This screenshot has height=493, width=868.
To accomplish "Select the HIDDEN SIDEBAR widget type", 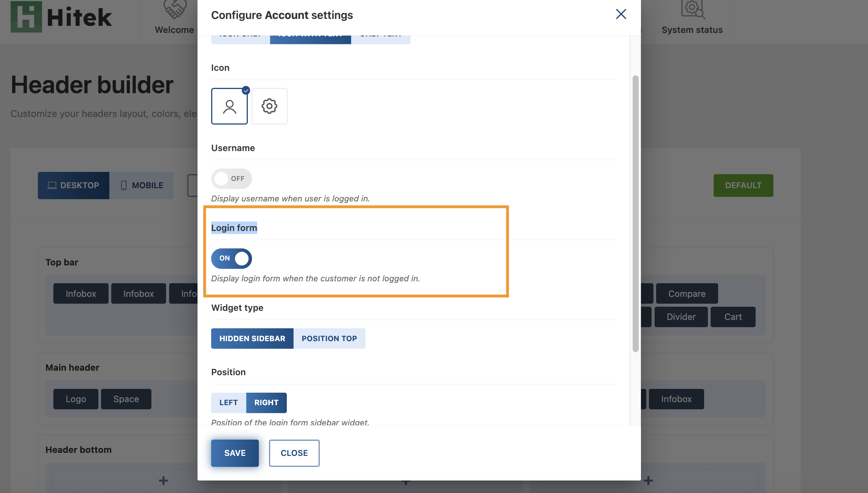I will click(x=252, y=339).
